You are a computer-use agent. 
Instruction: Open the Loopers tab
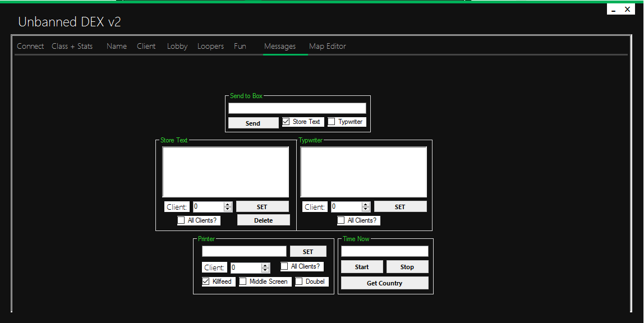tap(210, 46)
